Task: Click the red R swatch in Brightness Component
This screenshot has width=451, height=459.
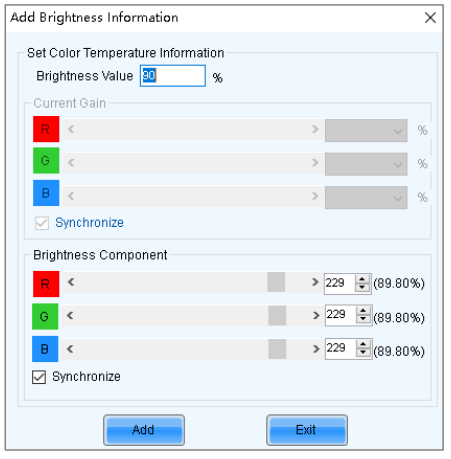Action: coord(46,284)
